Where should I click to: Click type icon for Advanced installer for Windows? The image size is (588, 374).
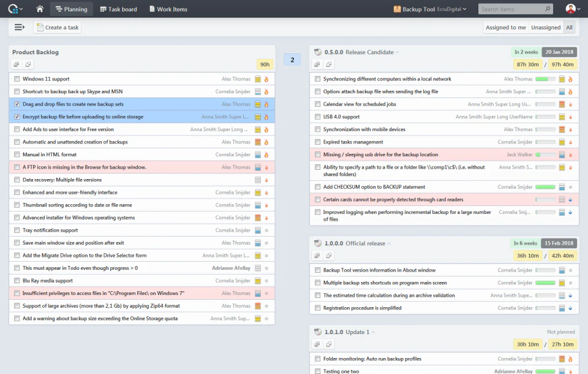258,218
